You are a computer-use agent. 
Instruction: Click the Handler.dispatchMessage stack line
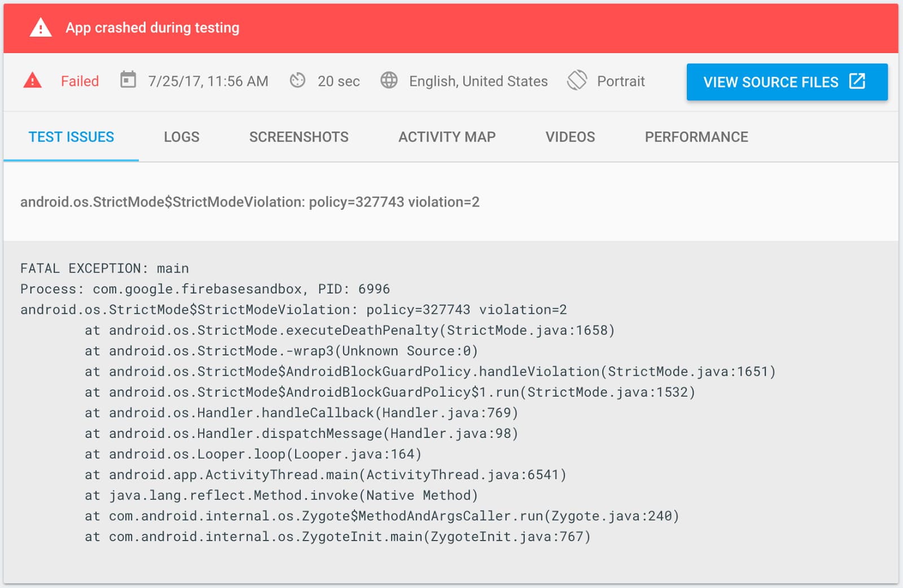pos(301,433)
